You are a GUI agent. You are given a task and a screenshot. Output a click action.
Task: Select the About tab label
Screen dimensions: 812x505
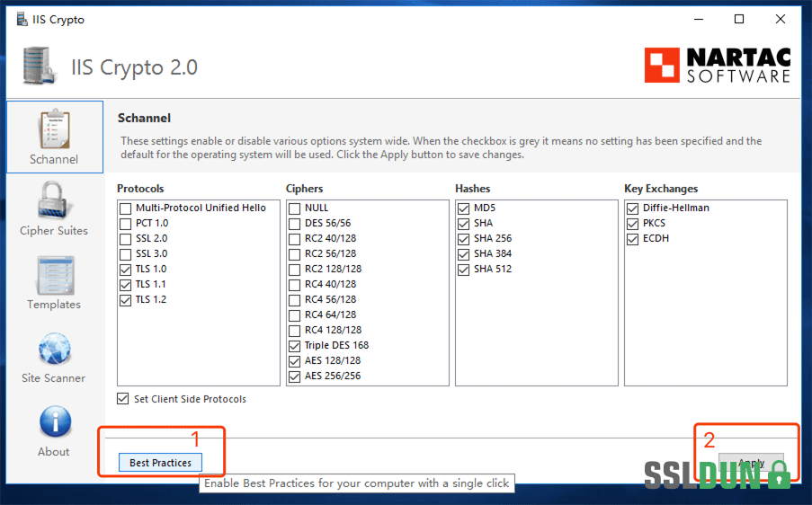[53, 452]
